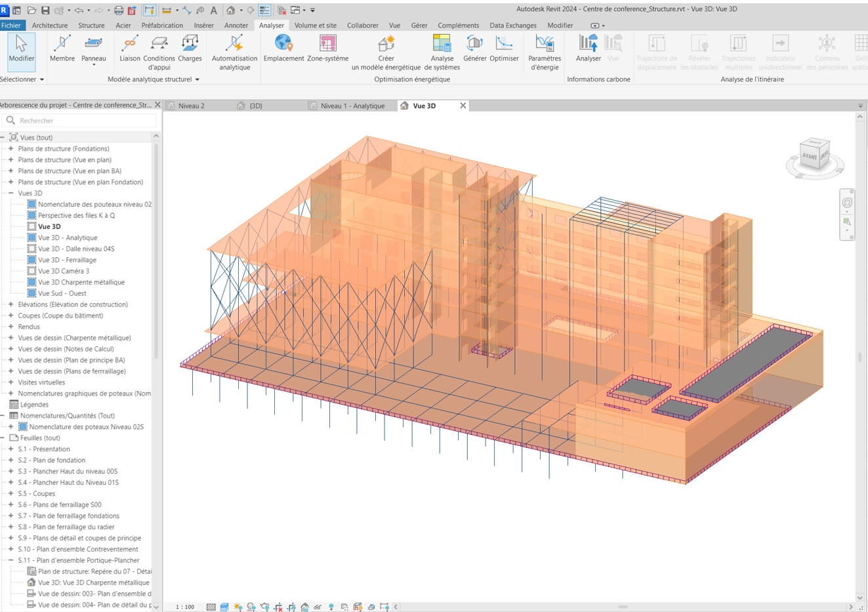
Task: Switch to the Annoter ribbon tab
Action: (236, 25)
